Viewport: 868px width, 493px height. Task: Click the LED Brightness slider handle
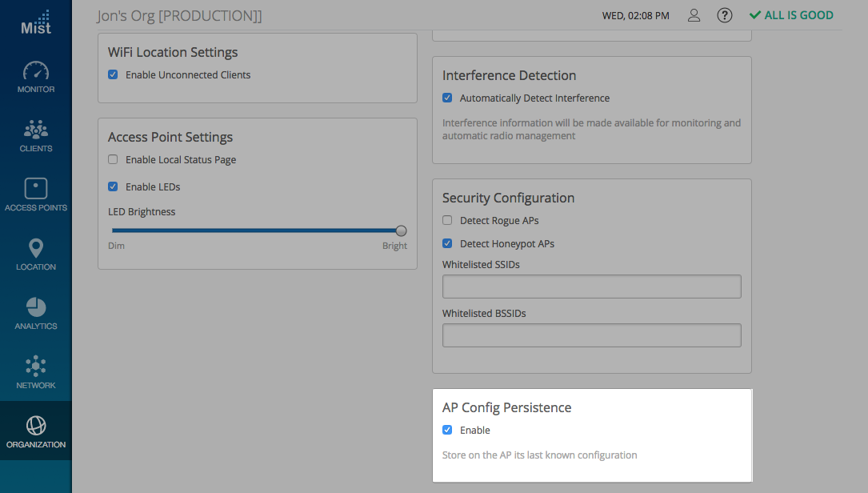[401, 230]
